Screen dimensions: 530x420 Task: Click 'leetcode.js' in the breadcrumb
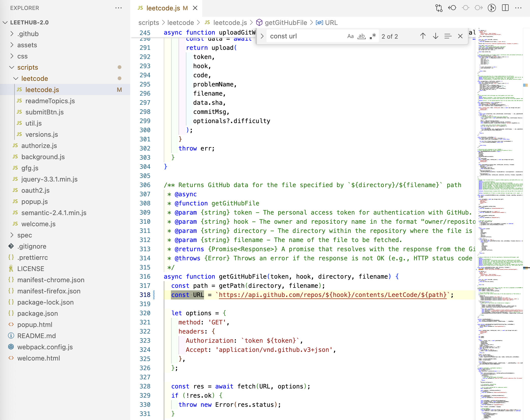point(230,23)
